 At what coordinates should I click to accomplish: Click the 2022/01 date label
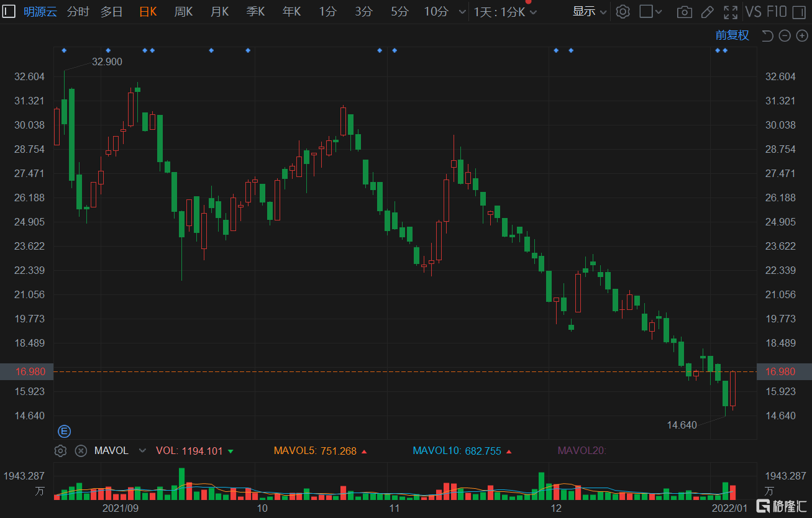(729, 508)
